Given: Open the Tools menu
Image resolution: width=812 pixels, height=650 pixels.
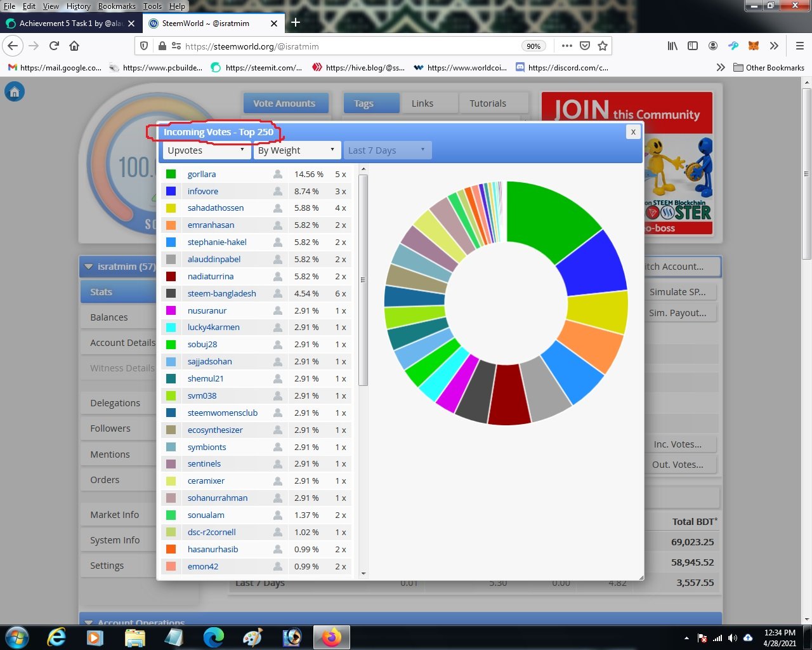Looking at the screenshot, I should [x=152, y=6].
